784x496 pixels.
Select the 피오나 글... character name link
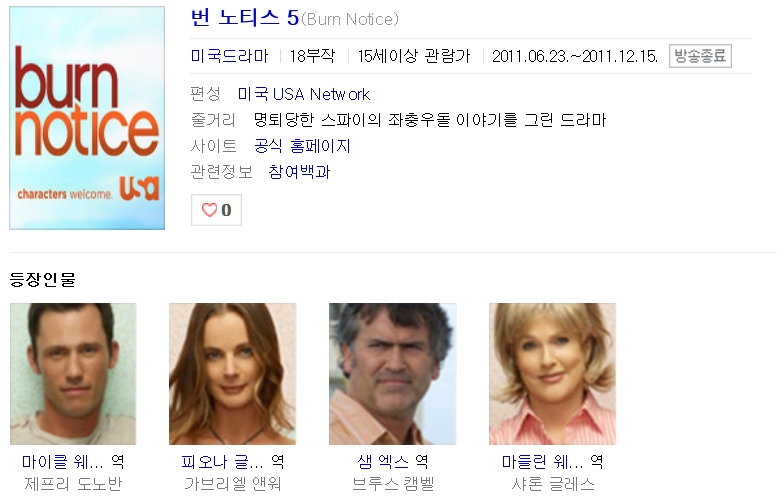pos(222,462)
